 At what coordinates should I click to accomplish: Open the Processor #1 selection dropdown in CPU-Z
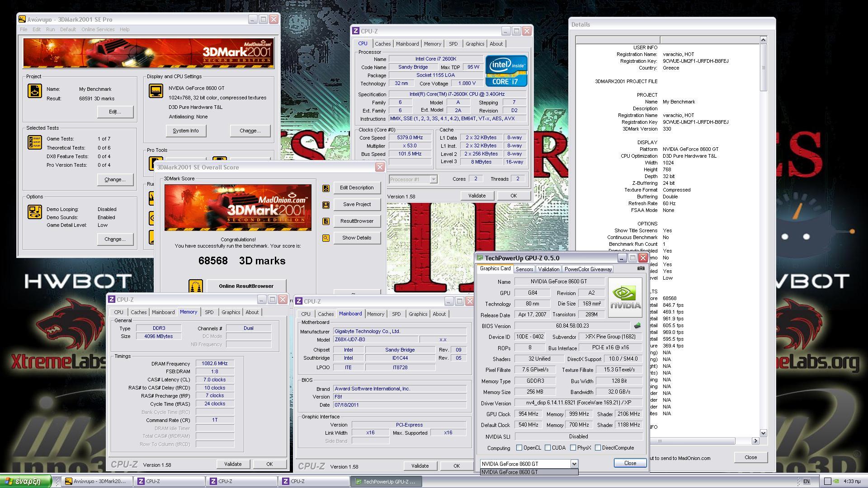tap(433, 179)
